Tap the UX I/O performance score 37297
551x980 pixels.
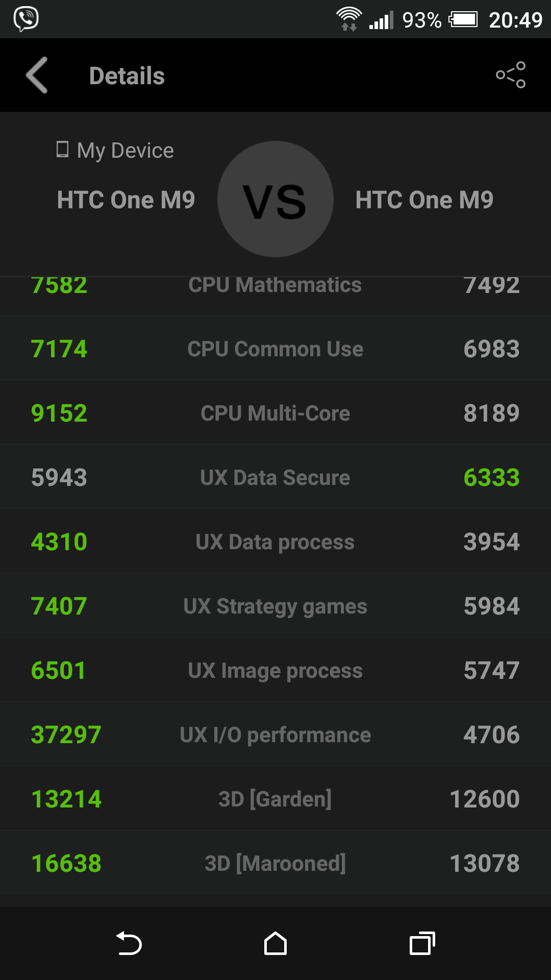pos(66,734)
